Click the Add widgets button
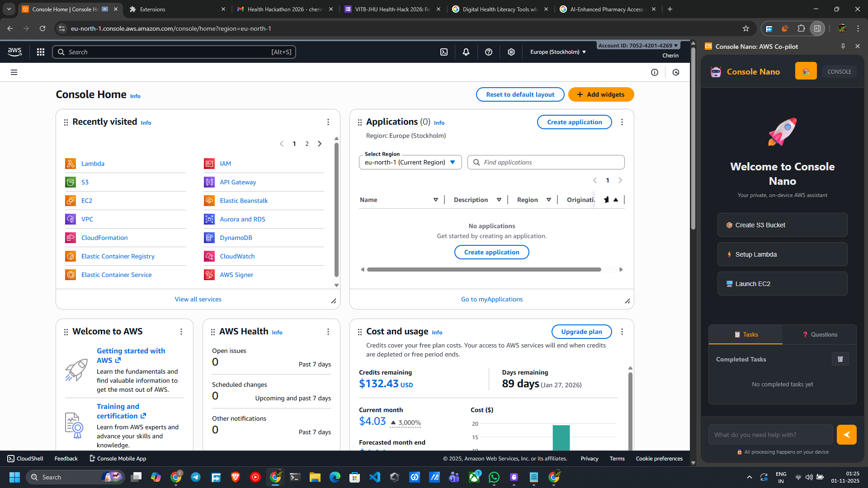868x488 pixels. pyautogui.click(x=601, y=94)
